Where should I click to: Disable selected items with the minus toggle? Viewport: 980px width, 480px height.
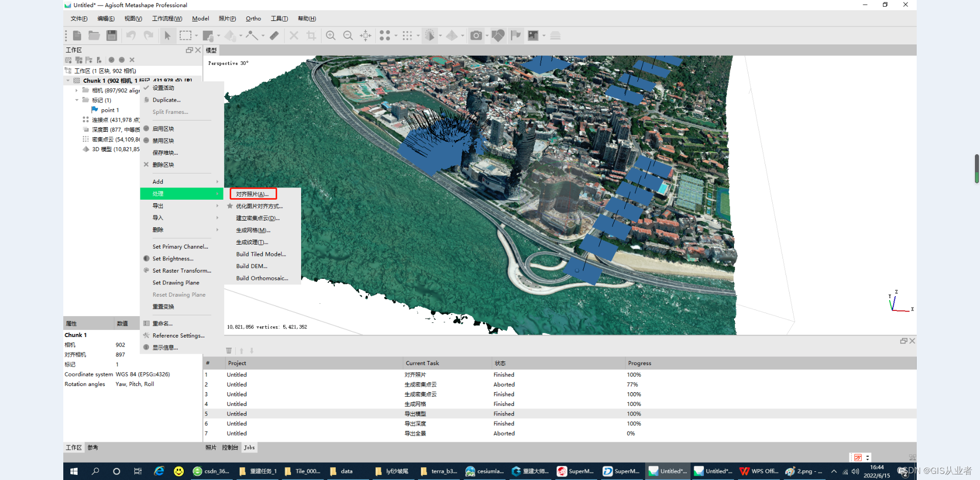pyautogui.click(x=121, y=60)
